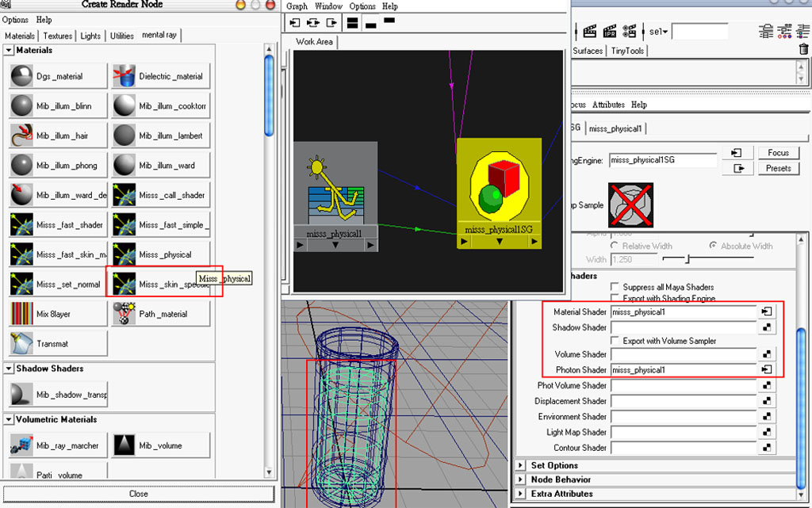Select the Dielectric_material shader
Image resolution: width=812 pixels, height=508 pixels.
point(161,77)
